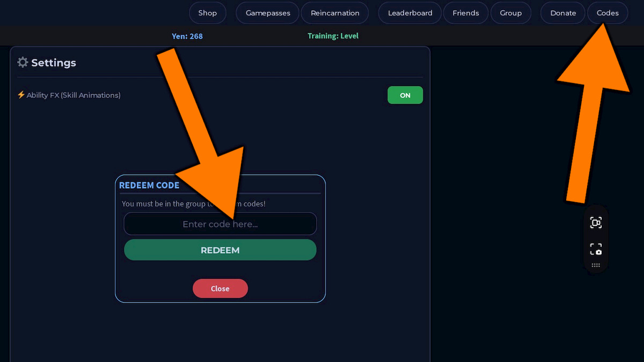644x362 pixels.
Task: Close the Redeem Code dialog
Action: click(x=220, y=289)
